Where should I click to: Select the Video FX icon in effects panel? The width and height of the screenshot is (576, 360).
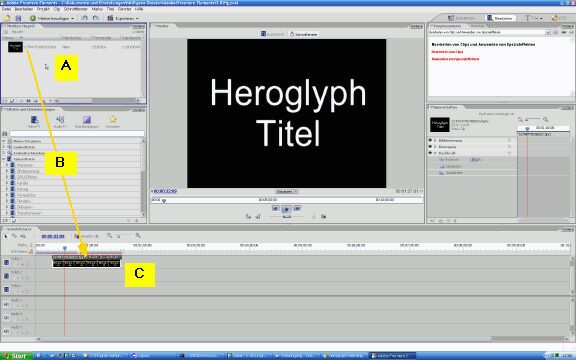35,120
